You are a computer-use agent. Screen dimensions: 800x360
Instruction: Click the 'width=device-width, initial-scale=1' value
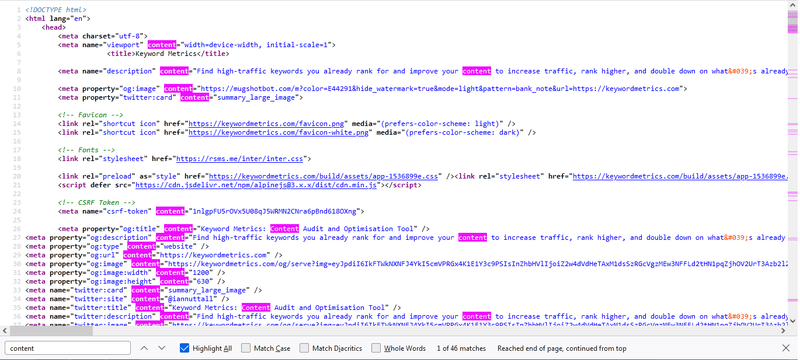click(256, 45)
